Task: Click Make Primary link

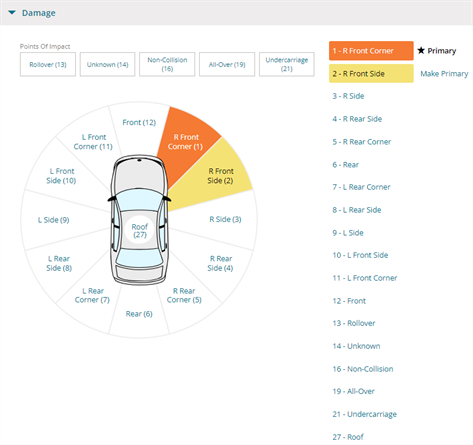Action: point(444,74)
